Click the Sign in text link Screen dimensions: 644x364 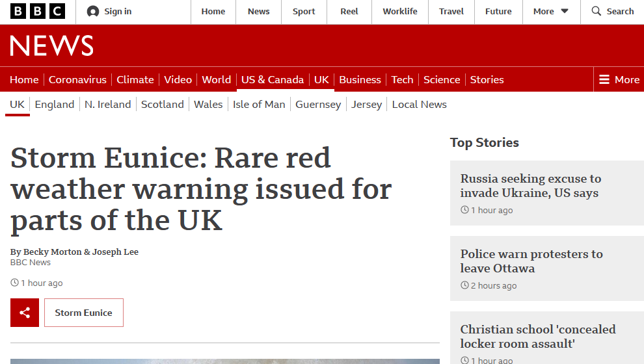point(118,12)
